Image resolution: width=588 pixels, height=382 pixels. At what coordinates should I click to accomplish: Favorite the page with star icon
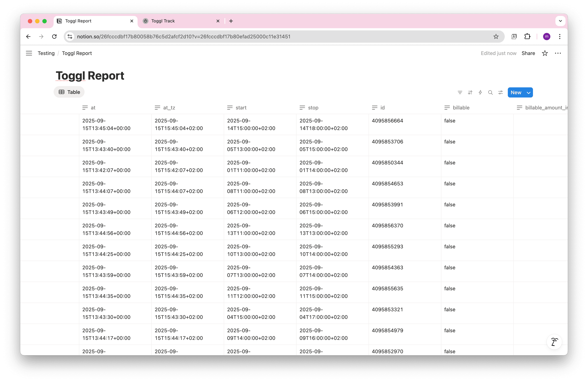click(x=545, y=53)
